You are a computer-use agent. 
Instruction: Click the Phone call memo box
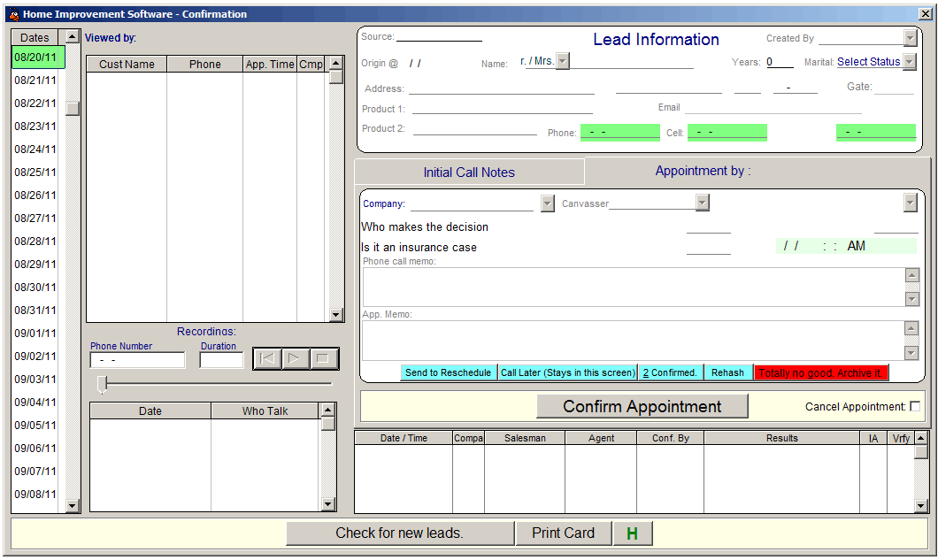[x=634, y=288]
